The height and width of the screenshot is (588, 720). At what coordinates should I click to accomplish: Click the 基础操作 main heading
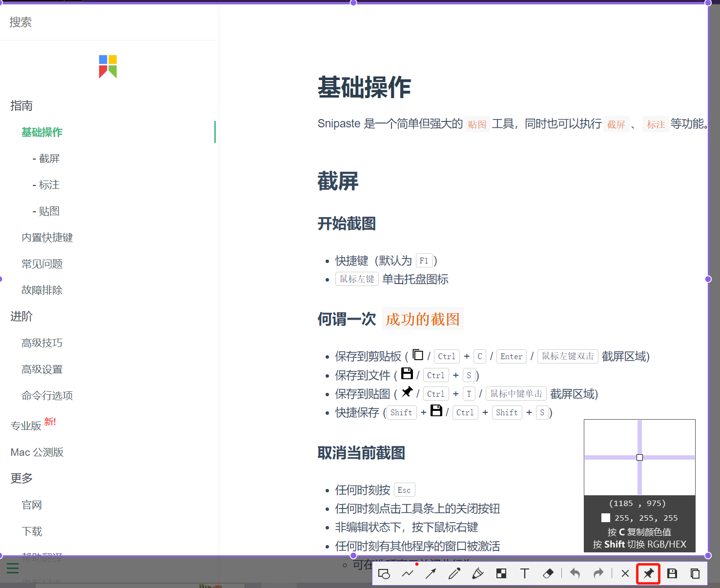click(x=364, y=87)
